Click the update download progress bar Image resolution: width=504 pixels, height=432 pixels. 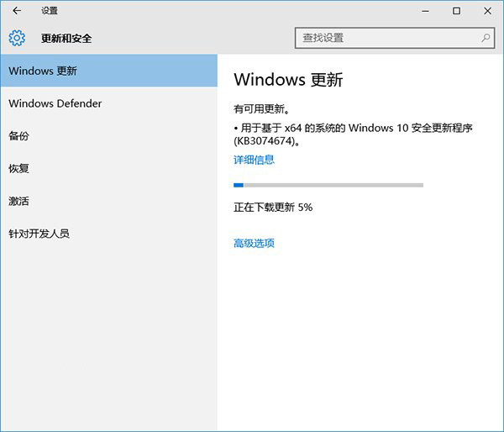tap(328, 185)
